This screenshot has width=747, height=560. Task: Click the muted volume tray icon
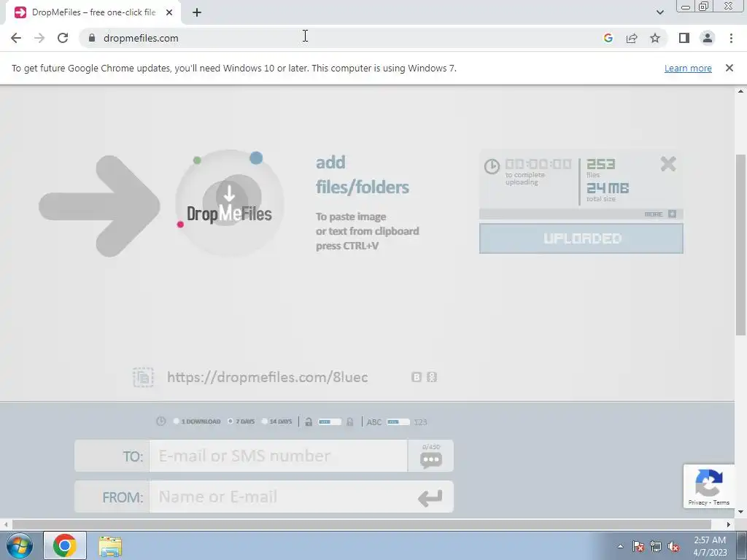[x=673, y=546]
